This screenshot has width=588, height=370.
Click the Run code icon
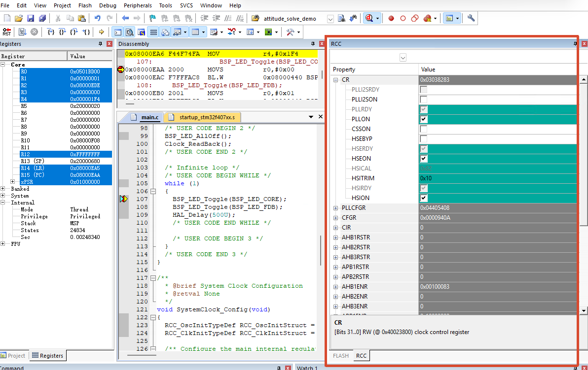[x=23, y=32]
